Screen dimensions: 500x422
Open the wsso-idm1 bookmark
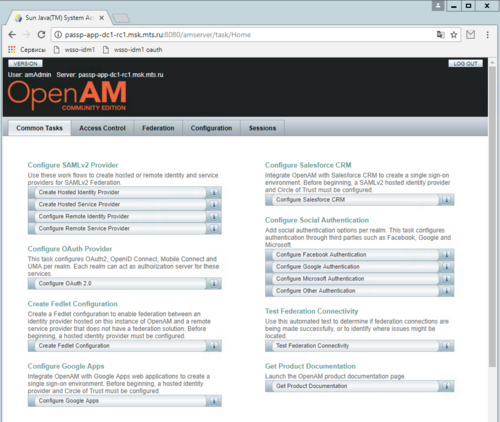click(x=75, y=50)
